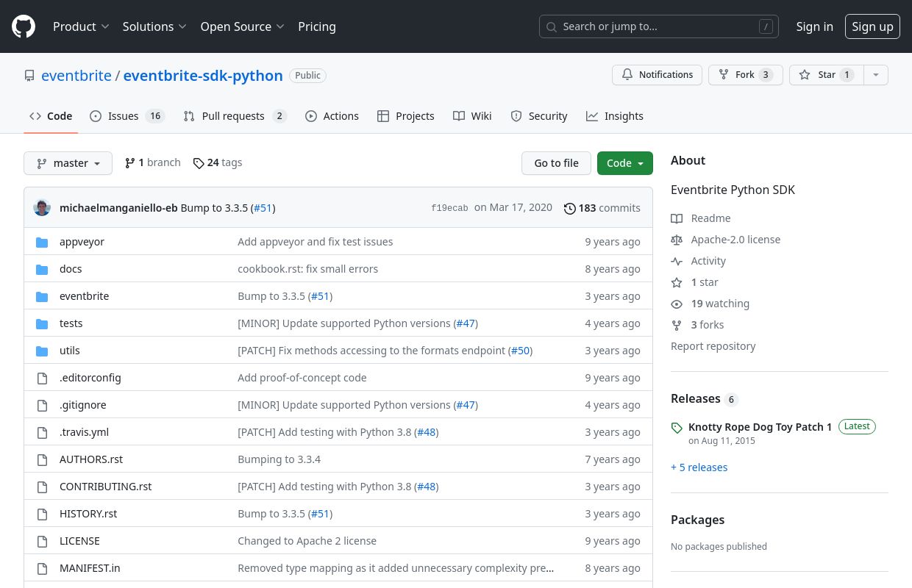The height and width of the screenshot is (588, 912).
Task: Open the star lists dropdown arrow
Action: click(875, 75)
